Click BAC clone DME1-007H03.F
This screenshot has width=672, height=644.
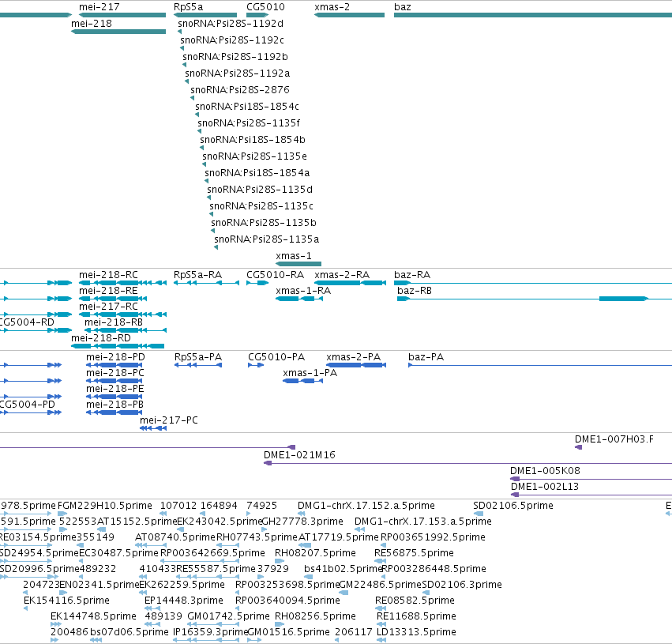(578, 447)
